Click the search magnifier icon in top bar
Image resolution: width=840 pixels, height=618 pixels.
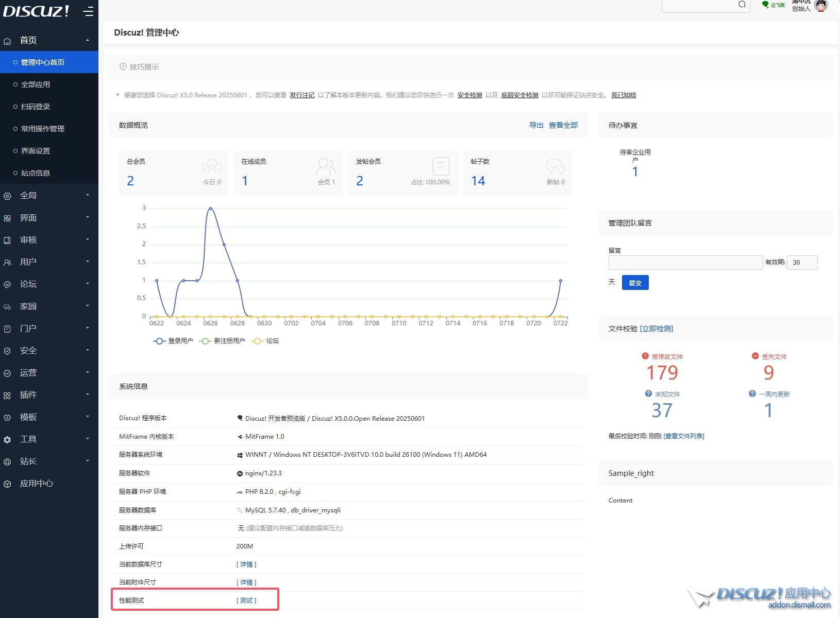pyautogui.click(x=742, y=5)
